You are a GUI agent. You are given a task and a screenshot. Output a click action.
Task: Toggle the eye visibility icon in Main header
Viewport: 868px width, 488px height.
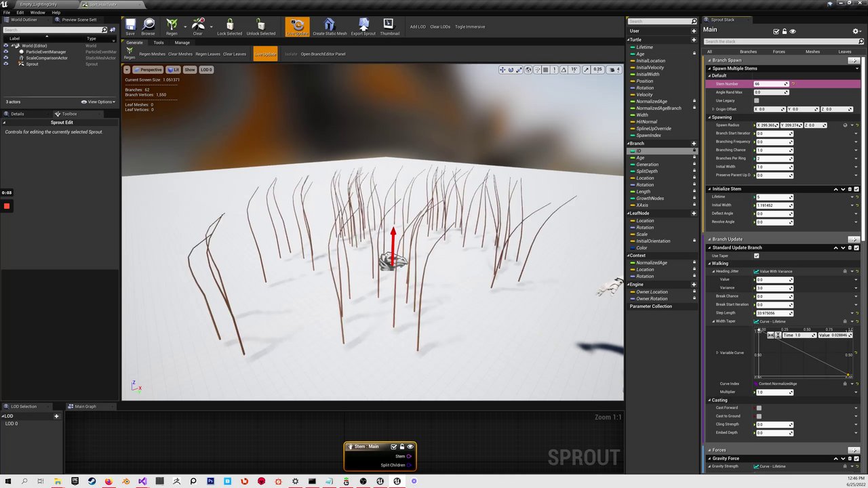coord(793,31)
